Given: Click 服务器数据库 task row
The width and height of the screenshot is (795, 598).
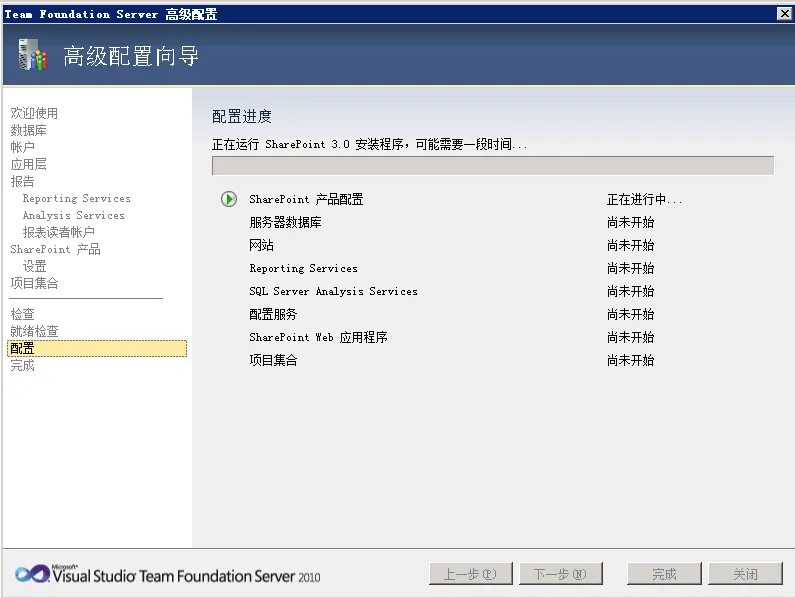Looking at the screenshot, I should 285,222.
